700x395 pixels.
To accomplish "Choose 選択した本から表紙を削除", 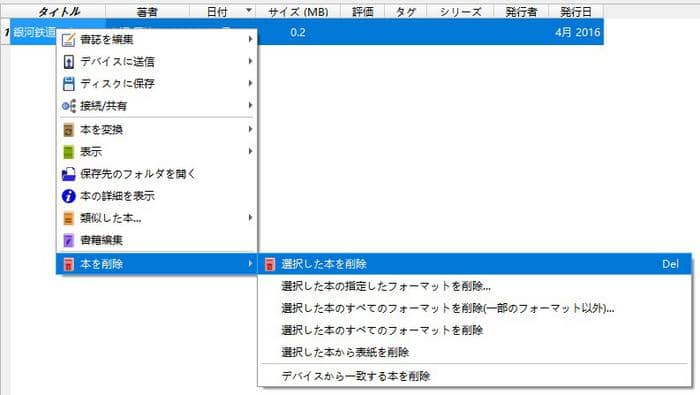I will click(475, 353).
